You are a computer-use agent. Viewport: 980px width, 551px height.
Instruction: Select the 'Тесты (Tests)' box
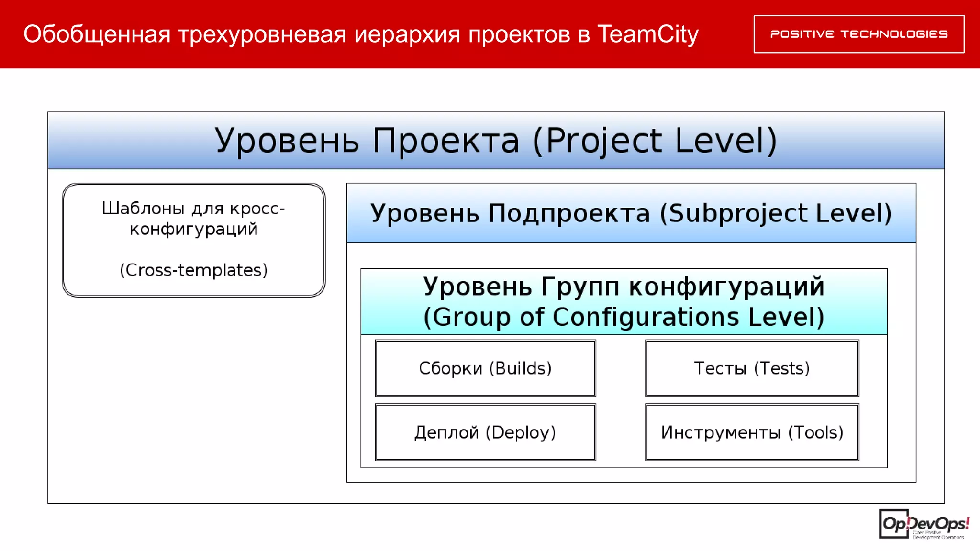point(752,368)
